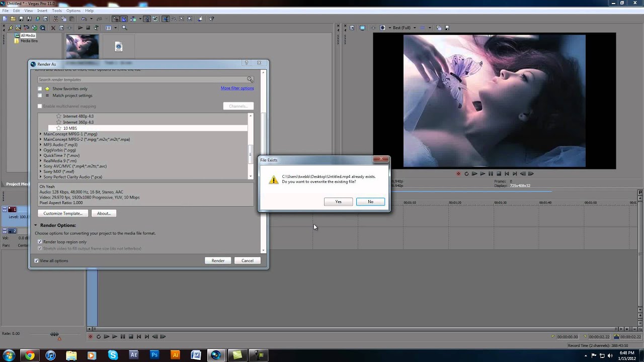The height and width of the screenshot is (362, 644).
Task: Click the Save project toolbar icon
Action: point(21,19)
